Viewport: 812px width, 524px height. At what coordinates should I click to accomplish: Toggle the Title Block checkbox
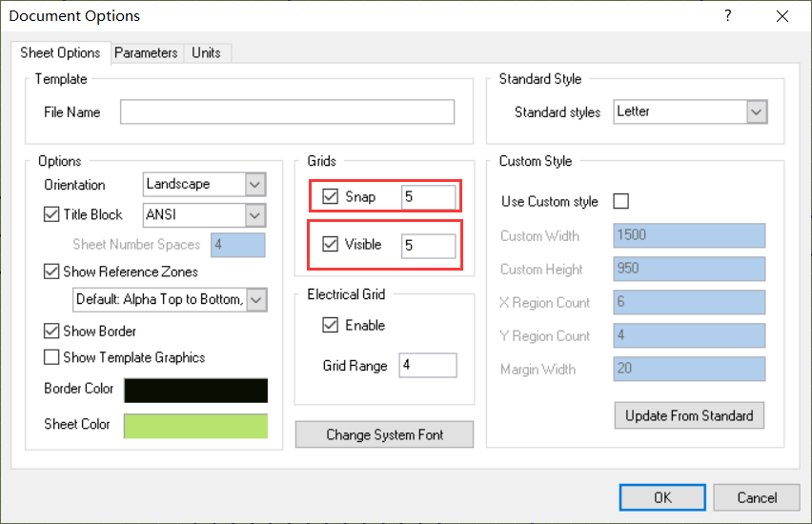point(51,214)
